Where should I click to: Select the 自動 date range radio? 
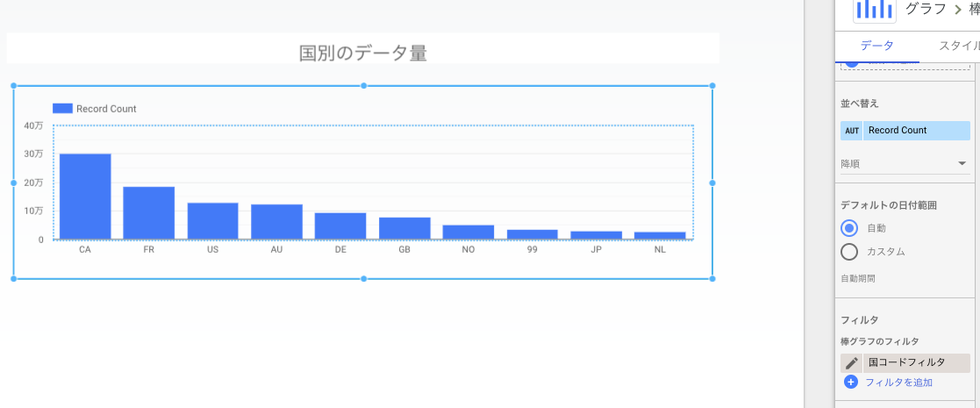(849, 228)
